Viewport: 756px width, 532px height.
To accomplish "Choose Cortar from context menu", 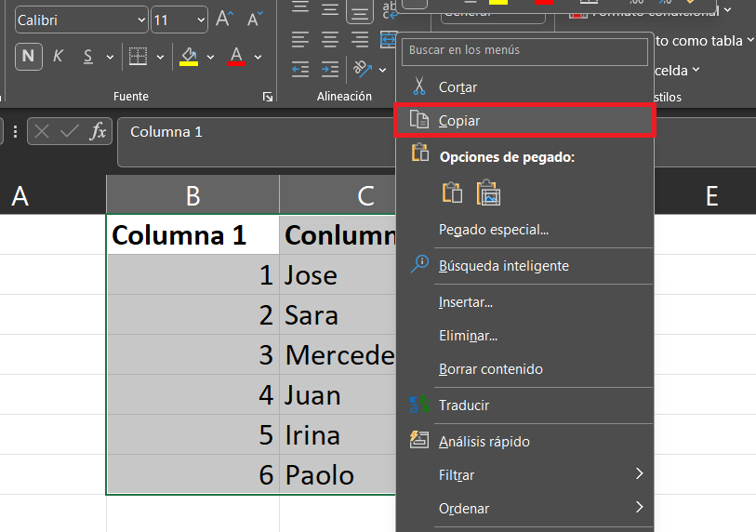I will [x=524, y=87].
